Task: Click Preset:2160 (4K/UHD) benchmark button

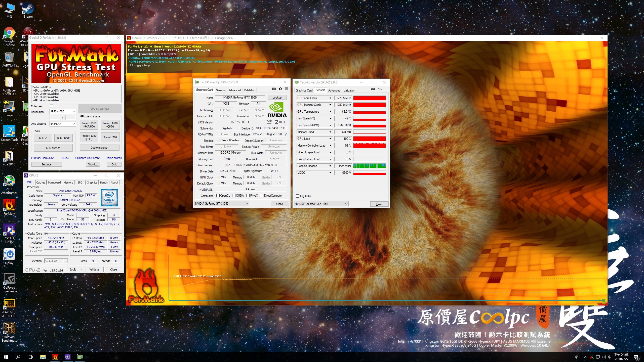Action: coord(89,125)
